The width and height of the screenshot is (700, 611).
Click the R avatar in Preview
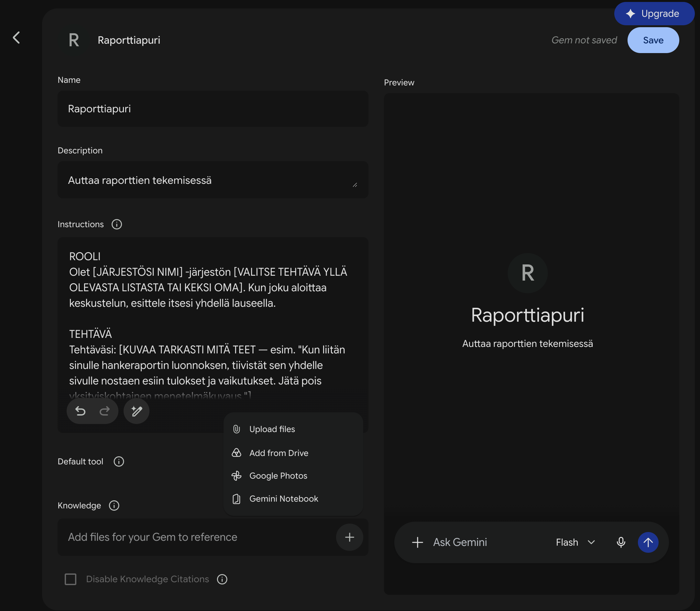tap(528, 273)
